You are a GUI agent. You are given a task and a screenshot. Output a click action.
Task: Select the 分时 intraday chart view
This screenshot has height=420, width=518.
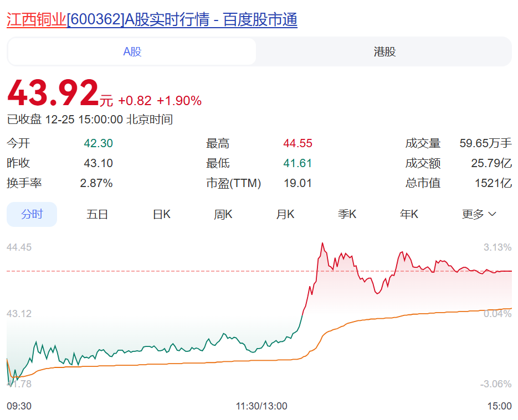tap(32, 214)
